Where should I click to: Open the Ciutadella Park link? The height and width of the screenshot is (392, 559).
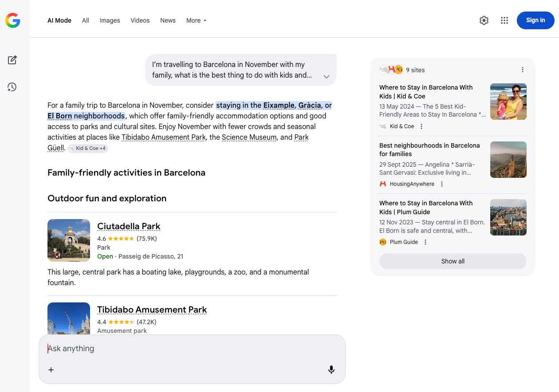point(129,226)
